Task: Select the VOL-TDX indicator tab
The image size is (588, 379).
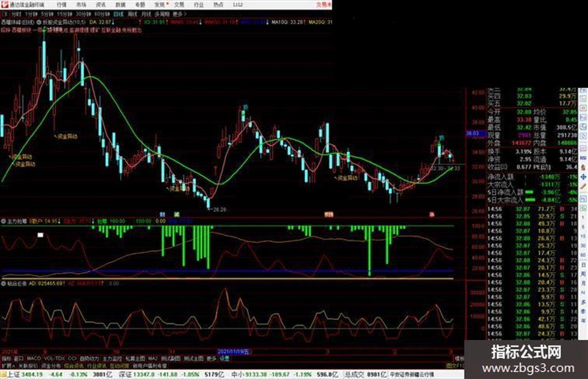Action: (x=54, y=358)
